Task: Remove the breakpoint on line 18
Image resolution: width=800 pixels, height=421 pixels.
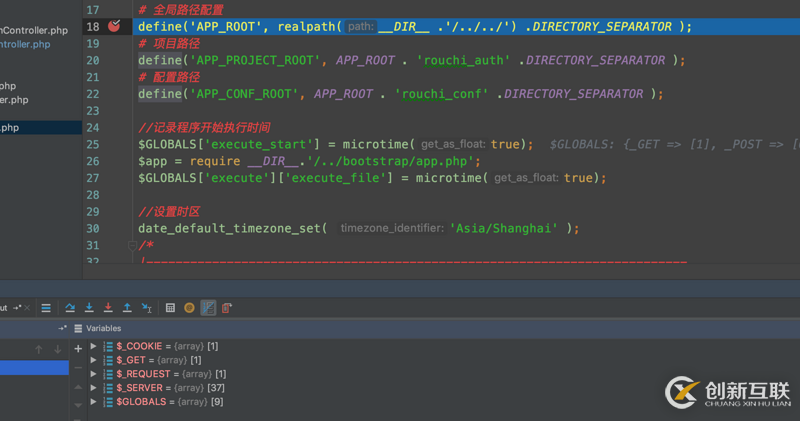Action: (114, 26)
